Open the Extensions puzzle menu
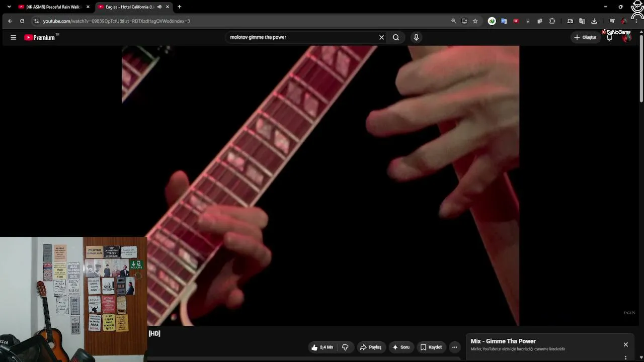This screenshot has height=362, width=644. (x=552, y=21)
